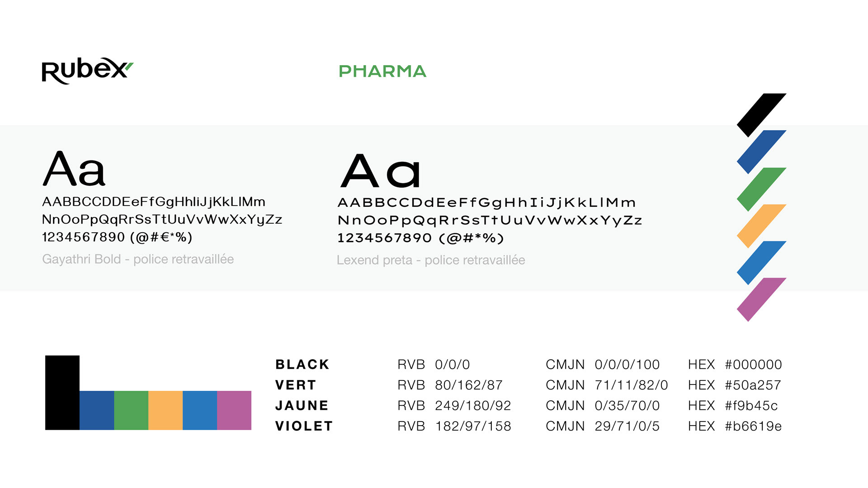Pick the tall black palette swatch
The height and width of the screenshot is (488, 868).
pyautogui.click(x=62, y=392)
